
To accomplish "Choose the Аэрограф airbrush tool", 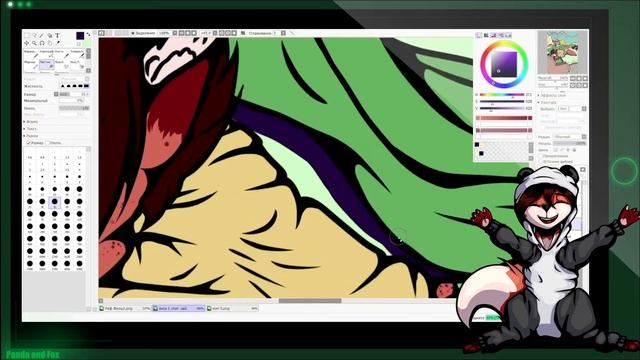I will pos(47,53).
